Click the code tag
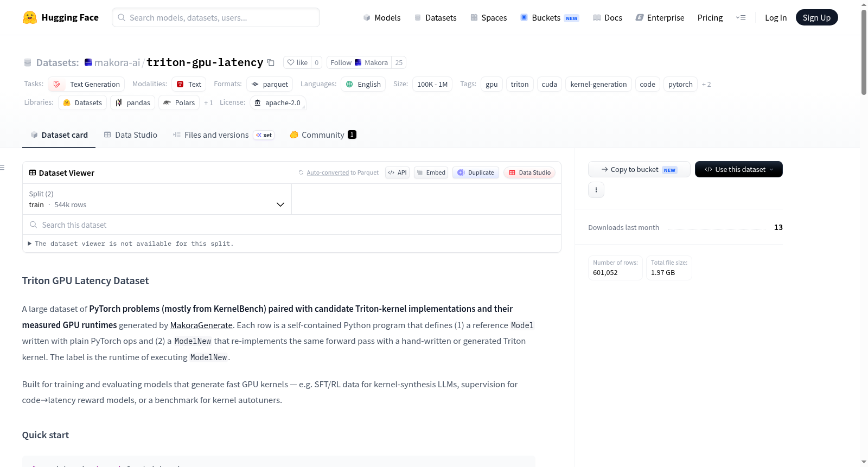 (x=648, y=84)
